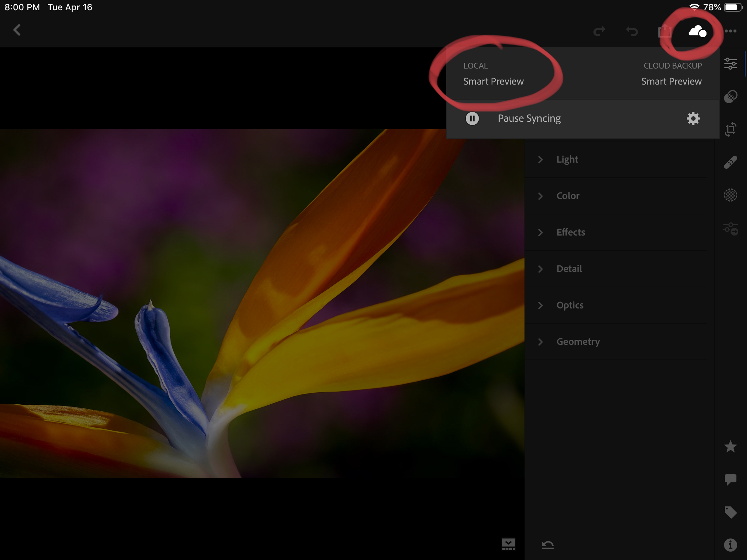Select the Healing brush bandage tool
The image size is (747, 560).
click(x=731, y=162)
